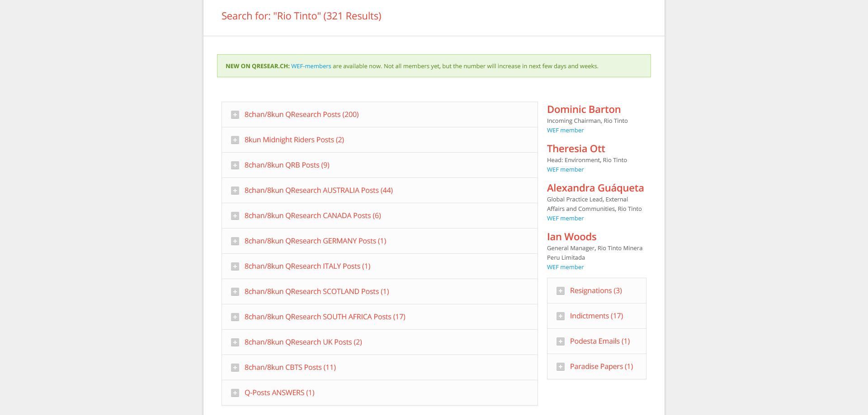Click 'NEW ON QRESEAR.CH:' banner label

click(x=257, y=66)
